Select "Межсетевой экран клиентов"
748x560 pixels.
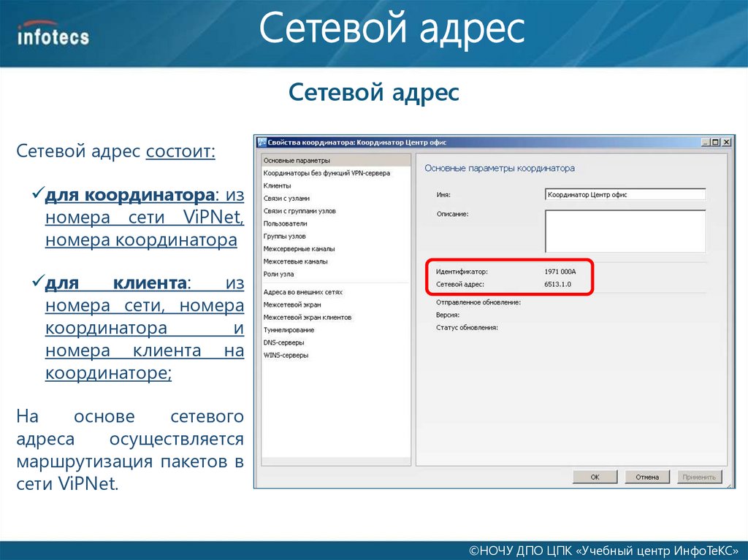click(308, 317)
